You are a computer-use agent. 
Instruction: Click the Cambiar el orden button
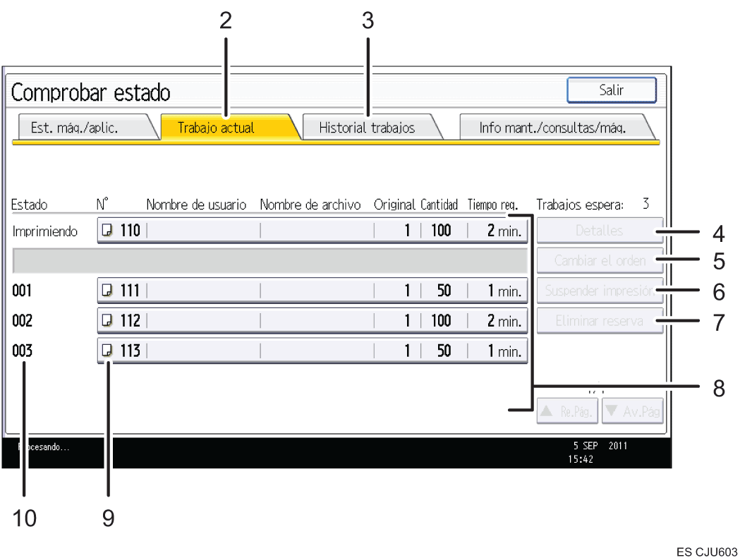click(x=599, y=260)
